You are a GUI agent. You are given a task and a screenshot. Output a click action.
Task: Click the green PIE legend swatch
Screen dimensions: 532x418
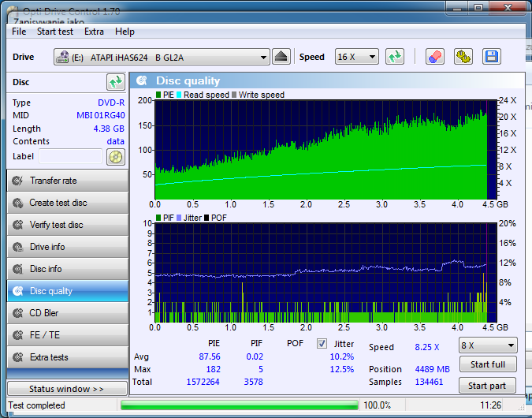tap(158, 95)
